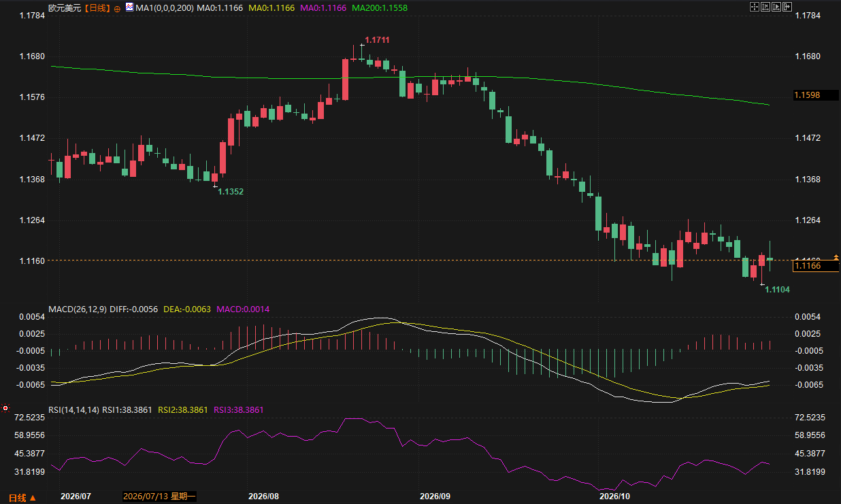Click the RSI1:38.3861 value
Viewport: 841px width, 504px height.
[128, 410]
